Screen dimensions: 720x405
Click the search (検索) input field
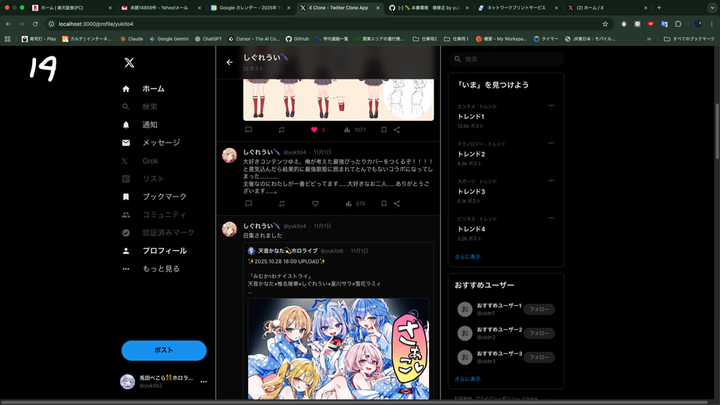[506, 59]
